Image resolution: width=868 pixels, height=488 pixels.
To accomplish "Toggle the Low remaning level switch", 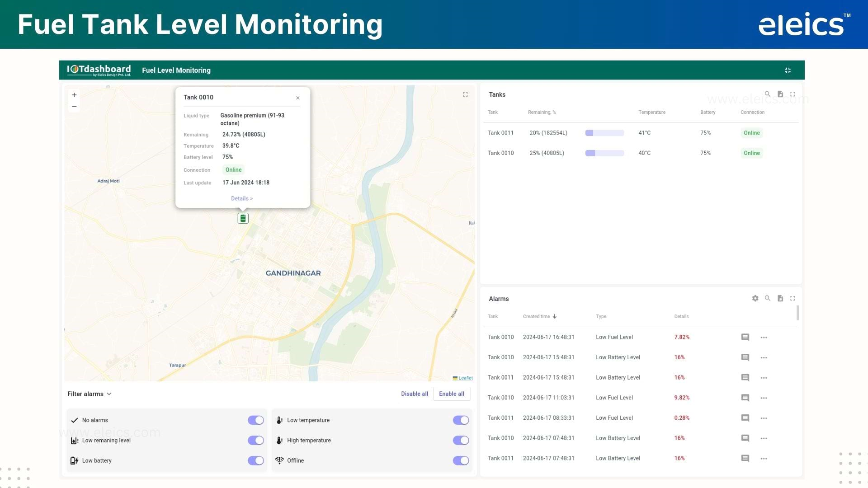I will [256, 441].
